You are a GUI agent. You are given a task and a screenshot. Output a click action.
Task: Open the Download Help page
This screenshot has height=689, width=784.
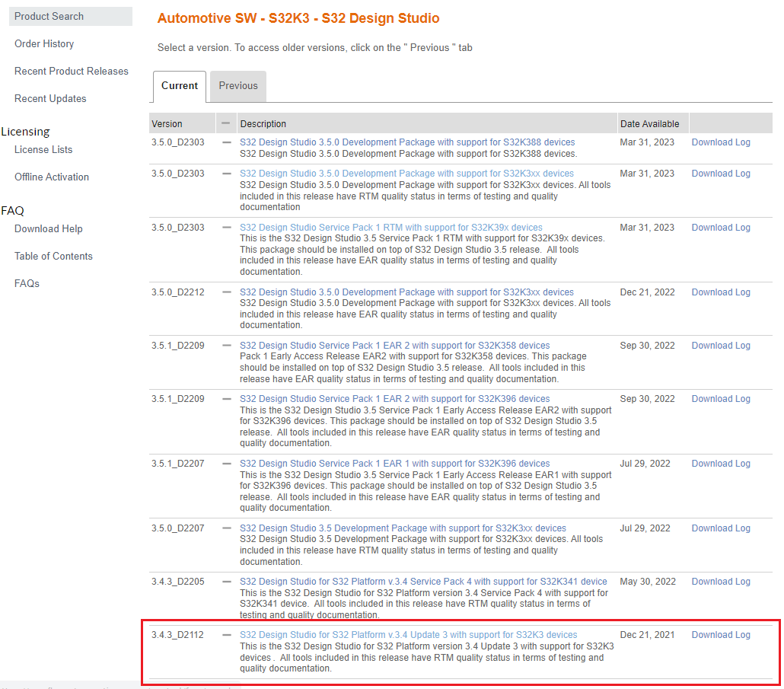(48, 228)
